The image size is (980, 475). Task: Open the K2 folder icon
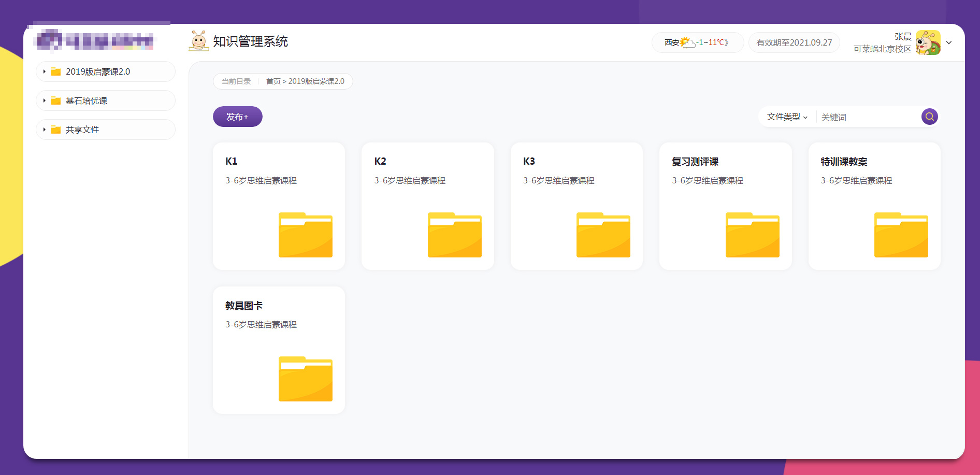click(x=455, y=235)
